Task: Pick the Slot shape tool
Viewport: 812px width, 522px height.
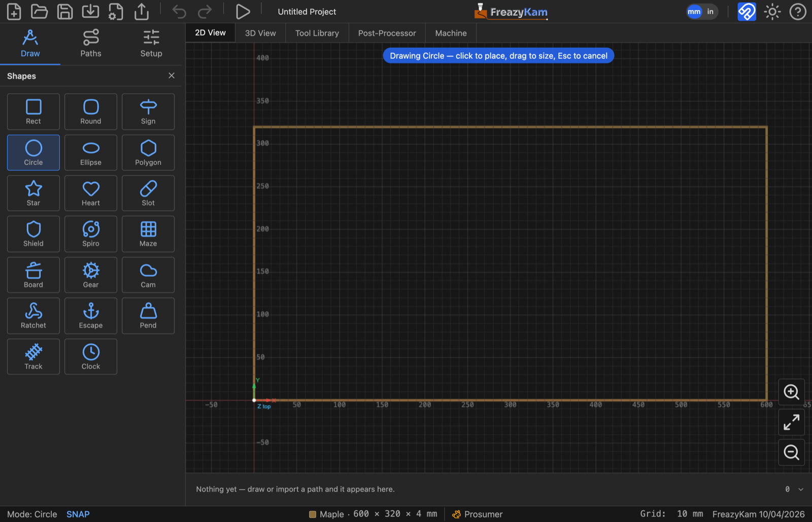Action: pyautogui.click(x=148, y=193)
